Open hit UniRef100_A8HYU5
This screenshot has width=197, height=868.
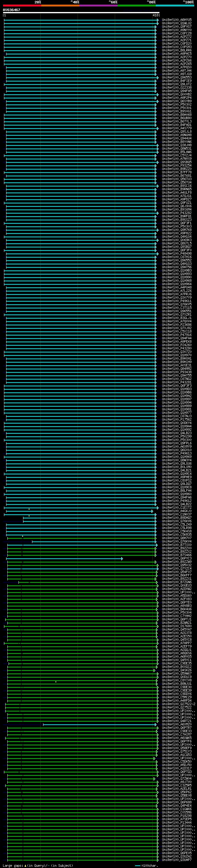[176, 20]
